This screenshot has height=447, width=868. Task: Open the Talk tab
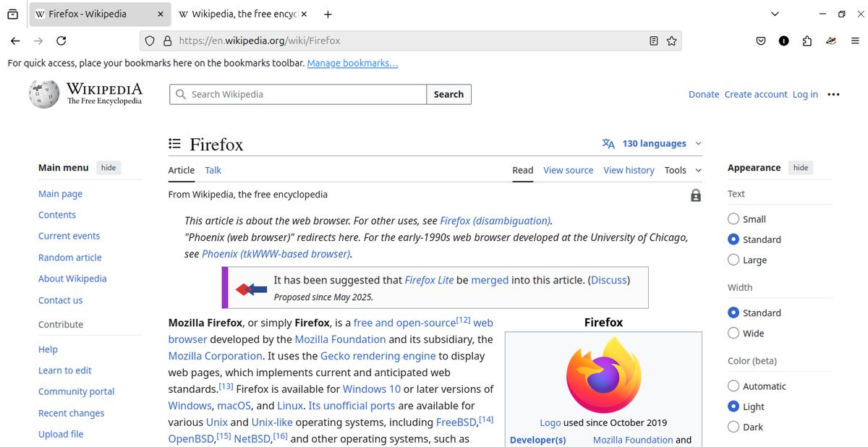213,170
